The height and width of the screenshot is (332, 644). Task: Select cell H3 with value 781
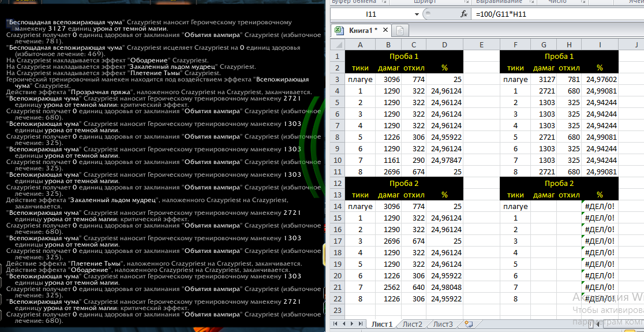(x=569, y=79)
